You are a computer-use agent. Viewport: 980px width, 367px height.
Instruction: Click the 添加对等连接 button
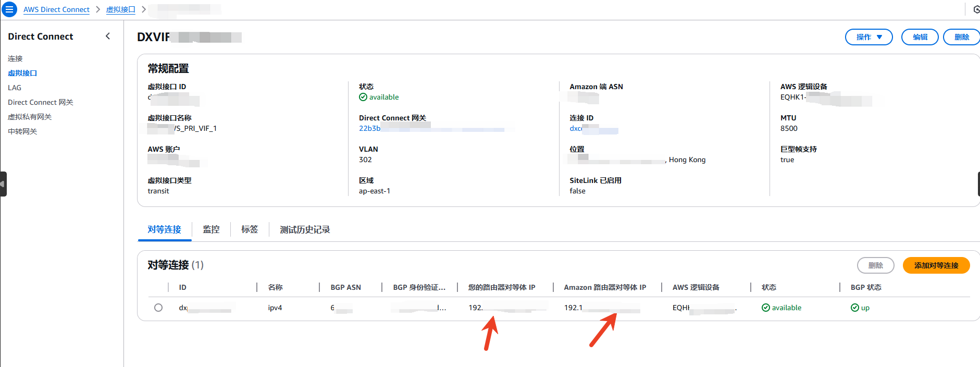click(936, 265)
